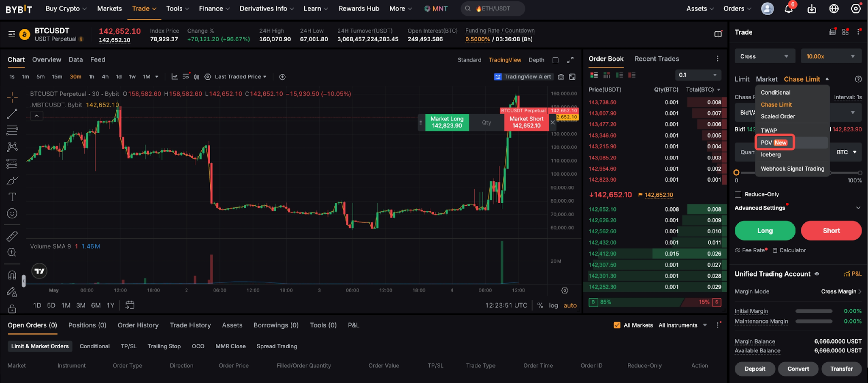The width and height of the screenshot is (868, 383).
Task: Activate the chart zoom-in tool
Action: (x=12, y=252)
